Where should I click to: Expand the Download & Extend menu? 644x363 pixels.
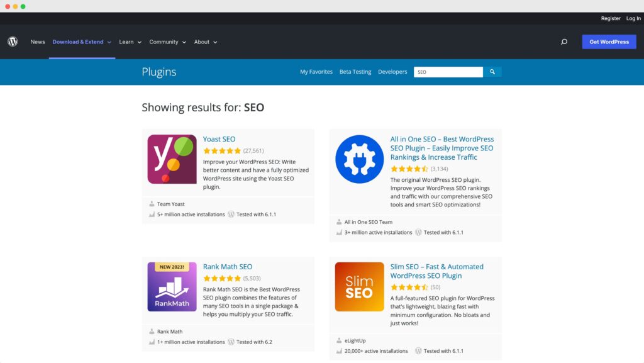click(x=82, y=42)
